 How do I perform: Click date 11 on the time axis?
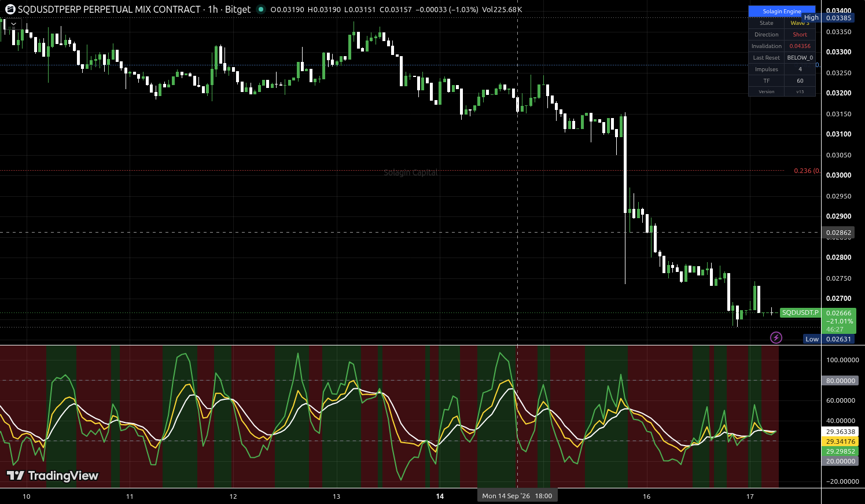pyautogui.click(x=130, y=496)
